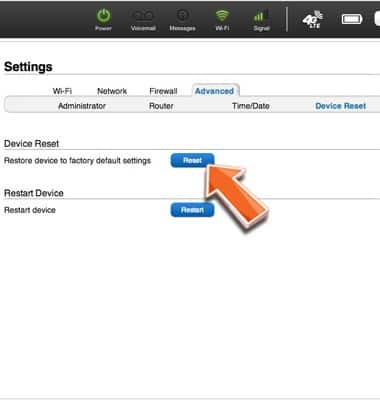Click the blue Restart button
The height and width of the screenshot is (400, 380).
click(192, 210)
